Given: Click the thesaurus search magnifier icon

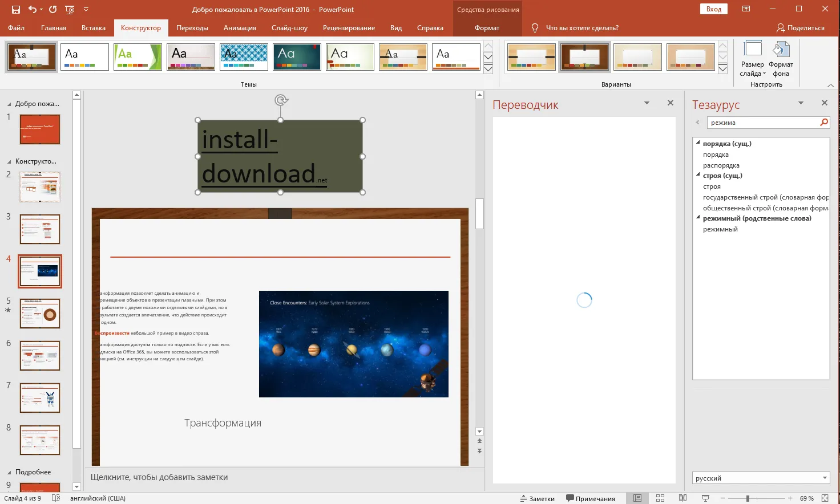Looking at the screenshot, I should [823, 122].
